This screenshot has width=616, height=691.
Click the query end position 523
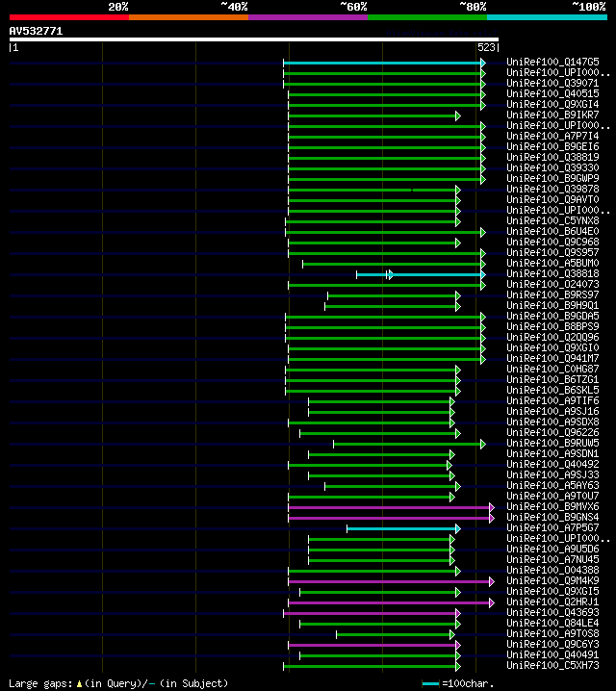coord(486,47)
